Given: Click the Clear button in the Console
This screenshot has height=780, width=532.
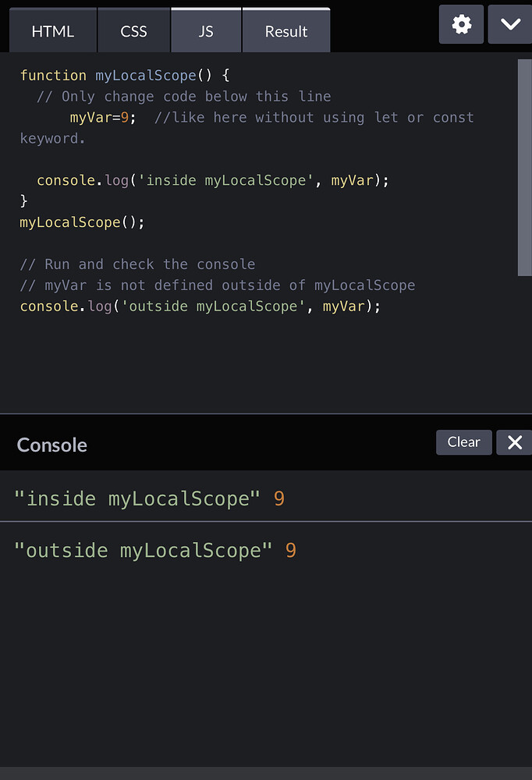Looking at the screenshot, I should click(x=463, y=442).
